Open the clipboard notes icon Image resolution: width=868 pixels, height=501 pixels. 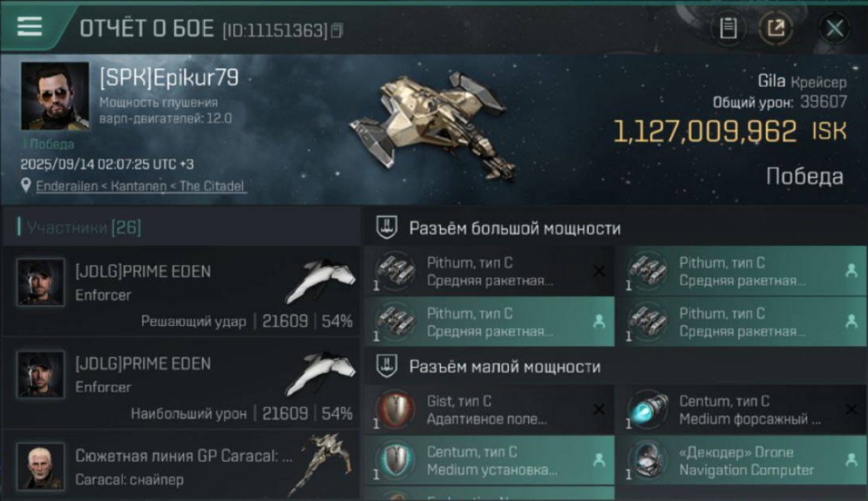pyautogui.click(x=728, y=29)
